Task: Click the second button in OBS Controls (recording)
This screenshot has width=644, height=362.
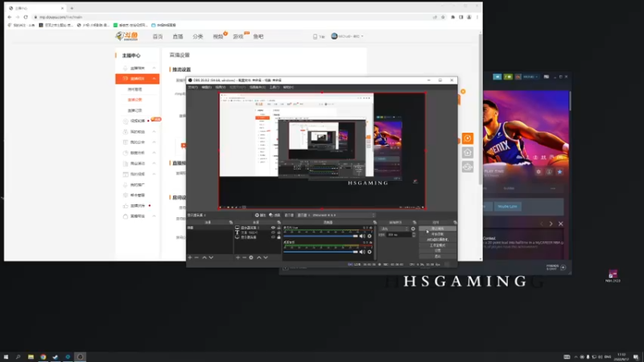Action: click(x=437, y=234)
